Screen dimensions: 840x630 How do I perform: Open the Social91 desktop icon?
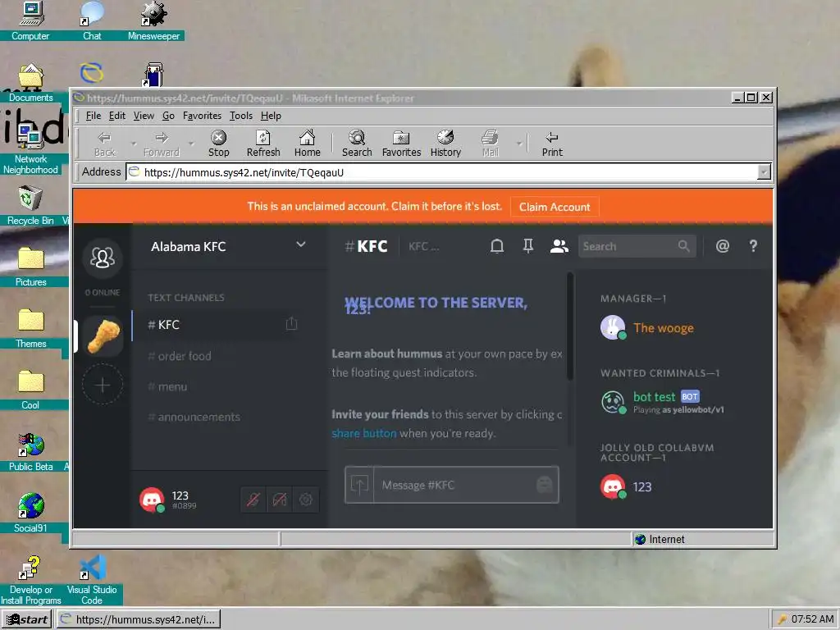click(30, 513)
